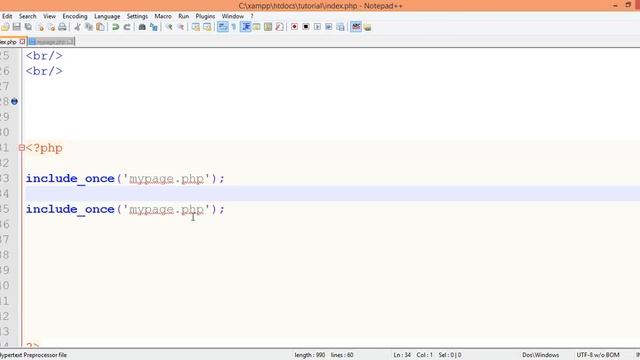Viewport: 640px width, 360px height.
Task: Save the current recorded macro icon
Action: coord(340,27)
